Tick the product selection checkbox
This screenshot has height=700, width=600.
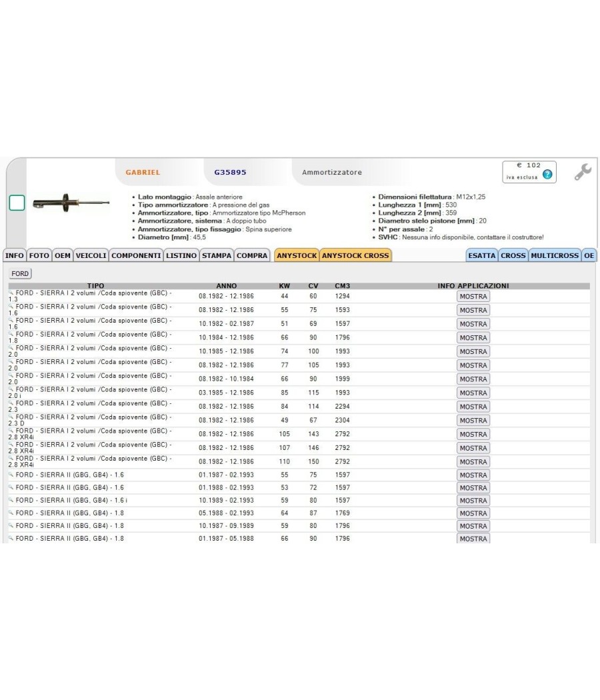(x=17, y=203)
